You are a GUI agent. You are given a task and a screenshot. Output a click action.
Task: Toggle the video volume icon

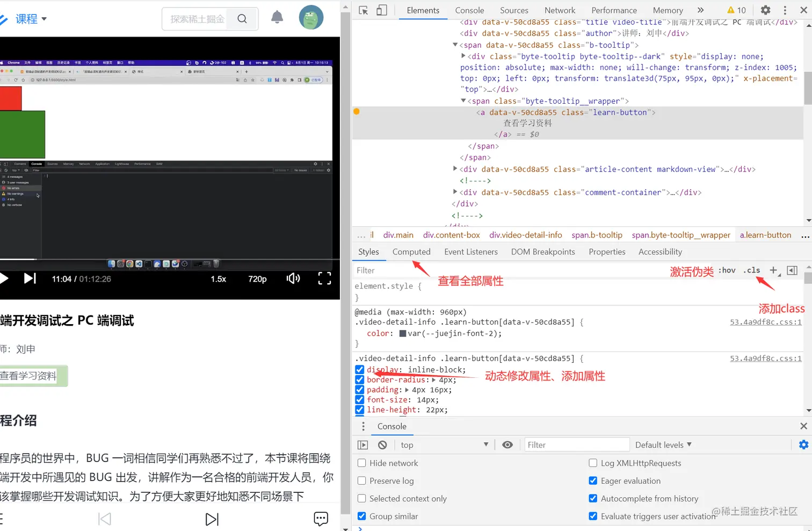click(x=293, y=278)
